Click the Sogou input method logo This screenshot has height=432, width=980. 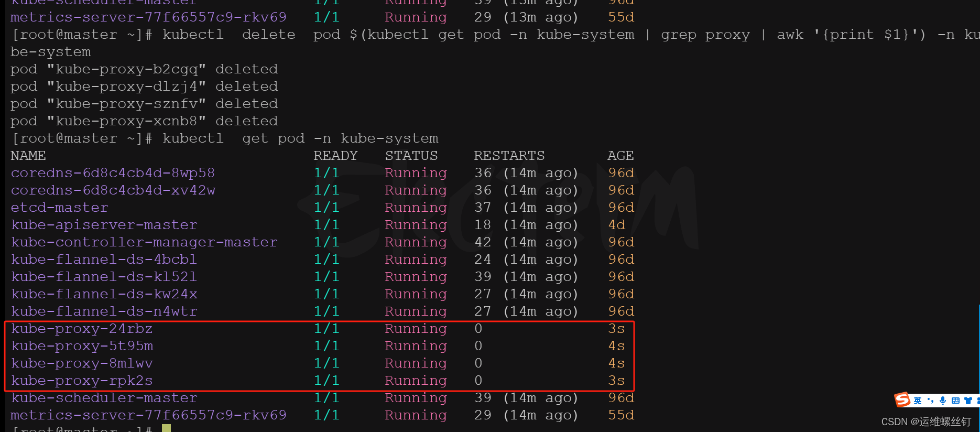click(x=902, y=400)
